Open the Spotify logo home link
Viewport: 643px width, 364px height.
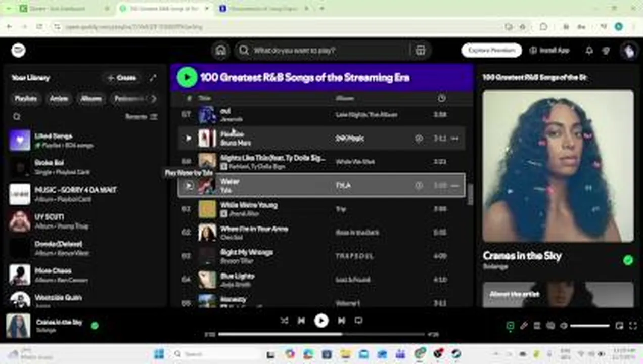click(x=18, y=50)
